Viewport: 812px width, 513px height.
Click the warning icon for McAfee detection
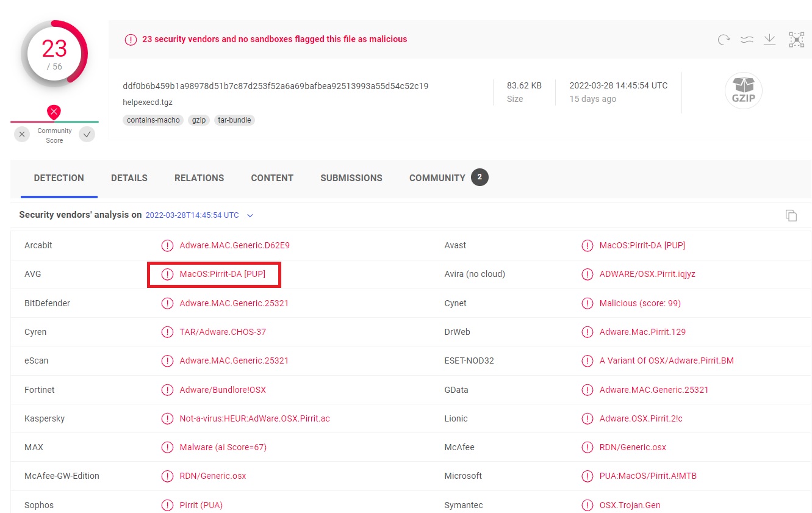[587, 447]
